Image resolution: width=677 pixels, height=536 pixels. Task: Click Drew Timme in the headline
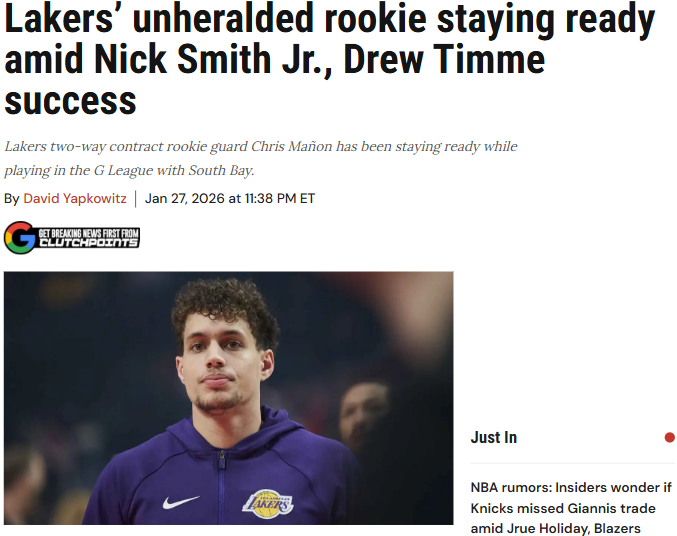[x=444, y=60]
